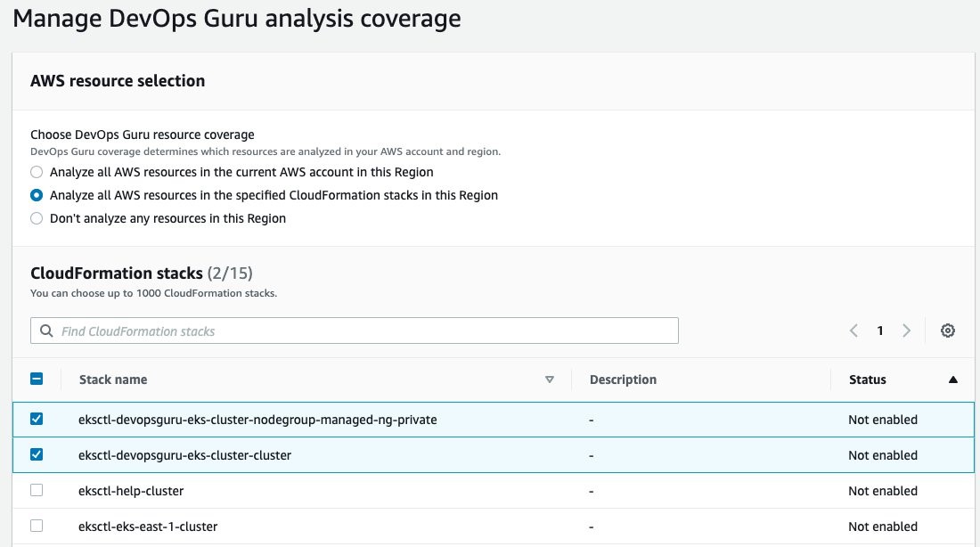Click Choose DevOps Guru resource coverage label
The width and height of the screenshot is (980, 547).
pos(143,135)
